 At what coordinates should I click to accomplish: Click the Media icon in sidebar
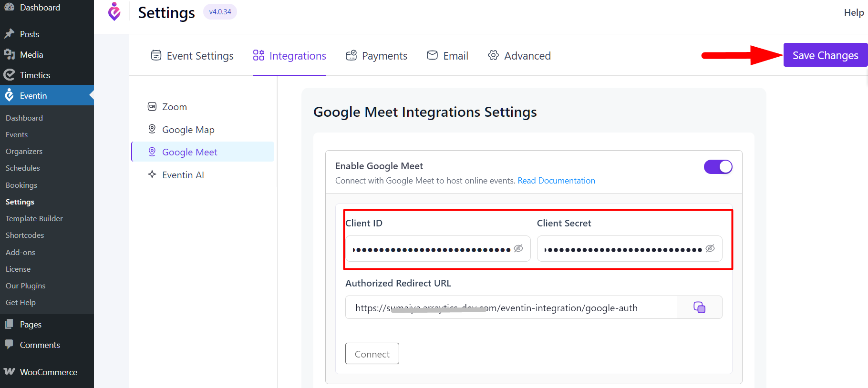click(9, 54)
